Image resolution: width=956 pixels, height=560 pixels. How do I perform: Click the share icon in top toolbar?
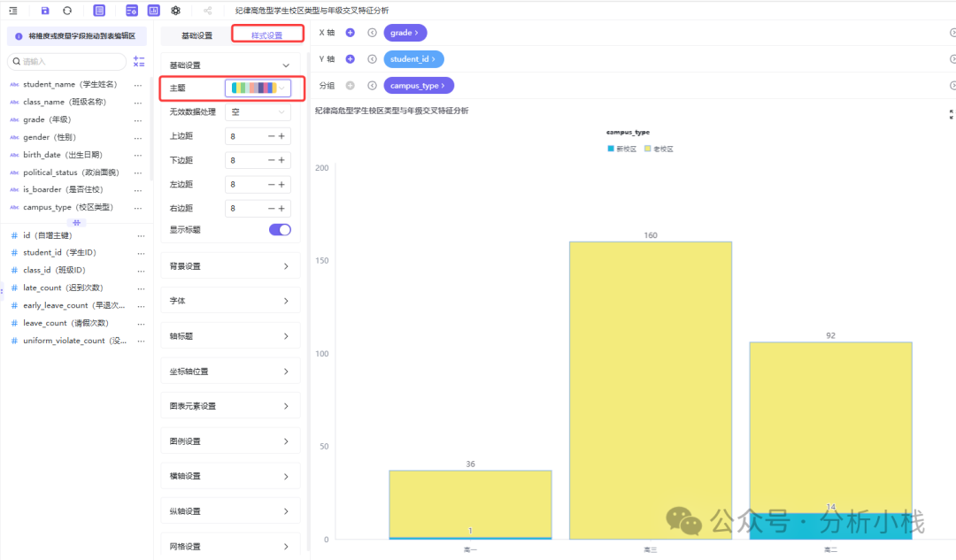207,11
